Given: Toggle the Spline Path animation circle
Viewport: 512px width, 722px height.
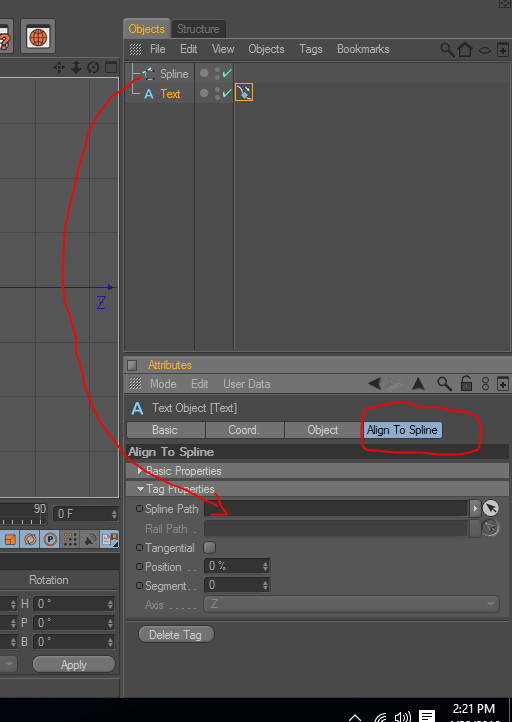Looking at the screenshot, I should coord(140,509).
